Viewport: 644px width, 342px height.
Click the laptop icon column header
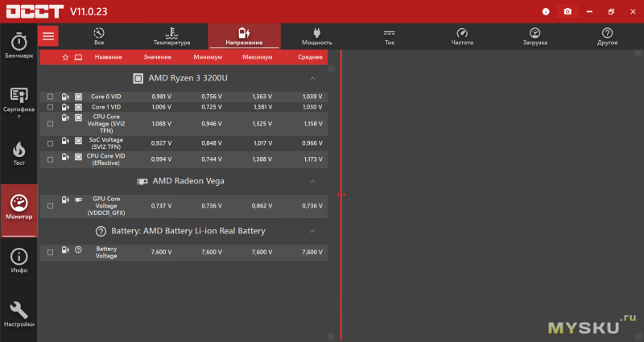click(78, 57)
